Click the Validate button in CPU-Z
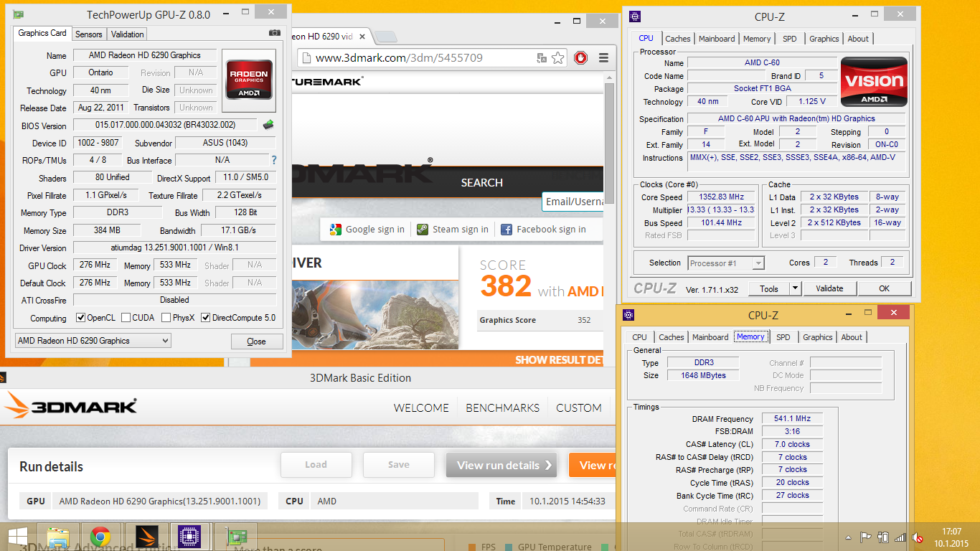980x551 pixels. pyautogui.click(x=829, y=288)
